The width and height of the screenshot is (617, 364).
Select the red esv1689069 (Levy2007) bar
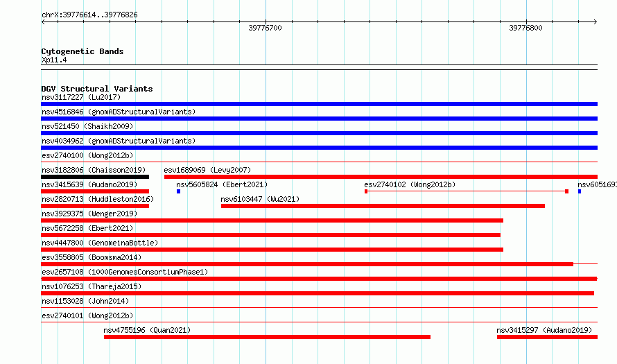(381, 177)
